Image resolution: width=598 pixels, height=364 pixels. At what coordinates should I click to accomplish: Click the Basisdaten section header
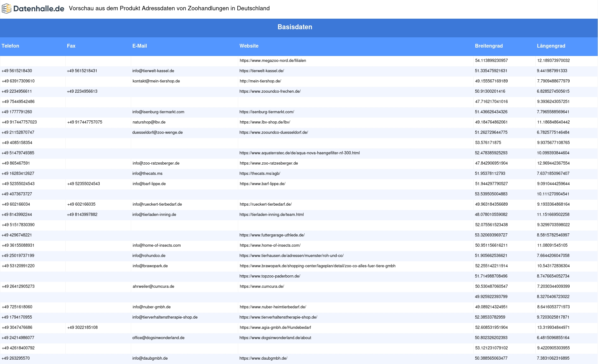[295, 27]
